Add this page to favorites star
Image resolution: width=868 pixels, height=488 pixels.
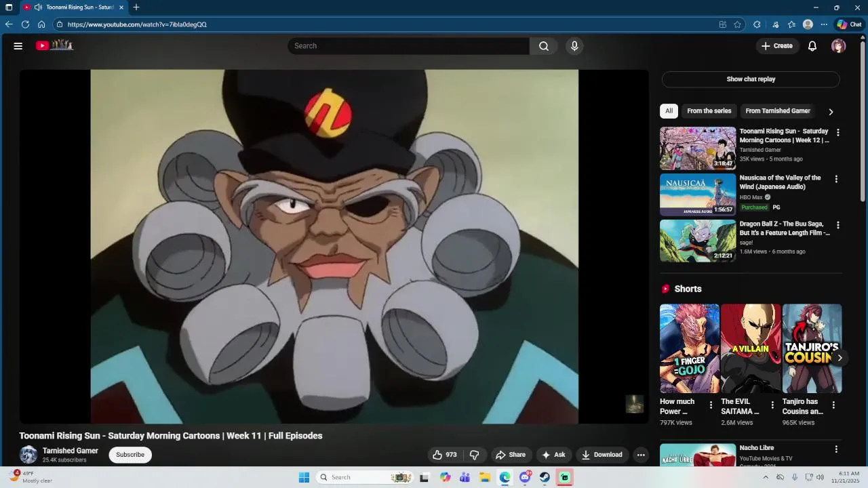(x=737, y=24)
